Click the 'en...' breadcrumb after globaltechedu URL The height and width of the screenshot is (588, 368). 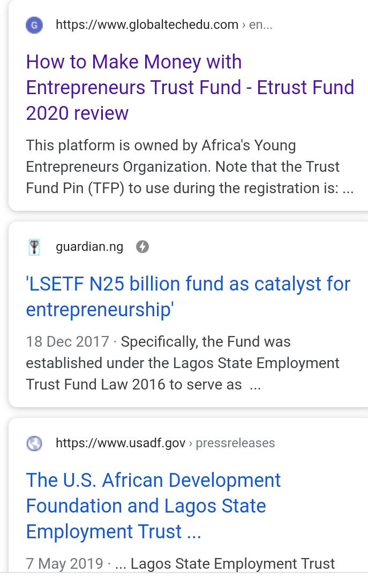tap(261, 25)
